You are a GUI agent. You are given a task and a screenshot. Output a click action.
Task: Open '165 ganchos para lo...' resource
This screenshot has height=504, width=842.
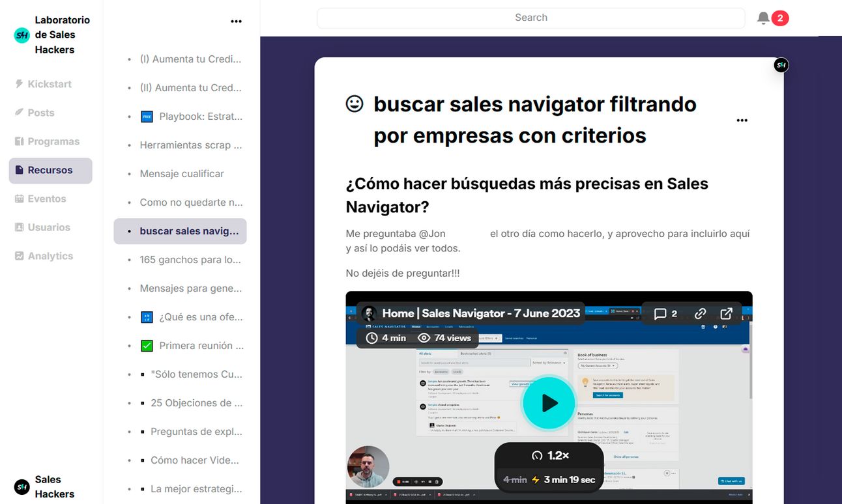[190, 260]
